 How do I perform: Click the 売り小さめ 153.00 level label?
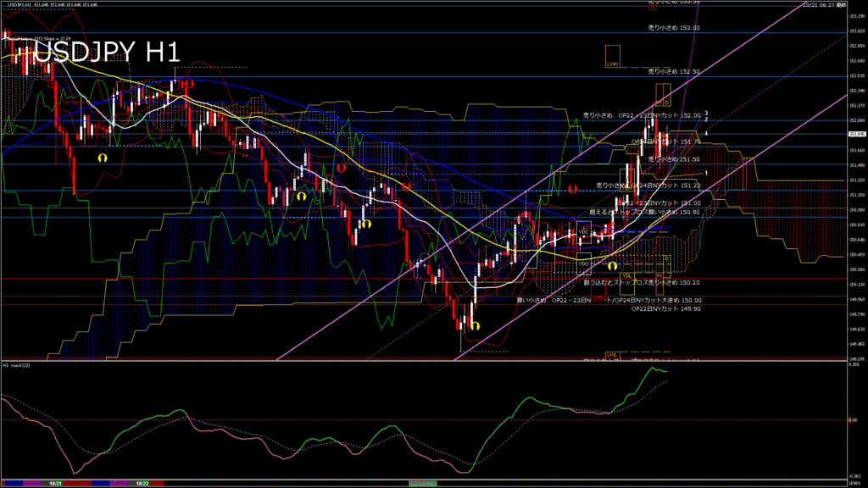(x=673, y=28)
